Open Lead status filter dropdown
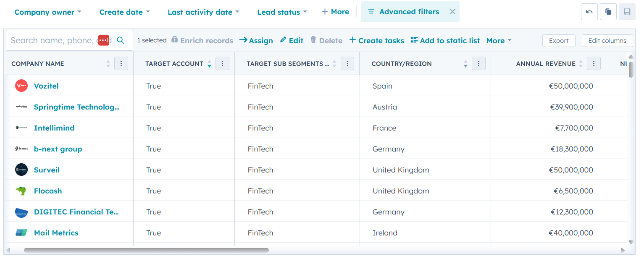644x256 pixels. pyautogui.click(x=282, y=12)
